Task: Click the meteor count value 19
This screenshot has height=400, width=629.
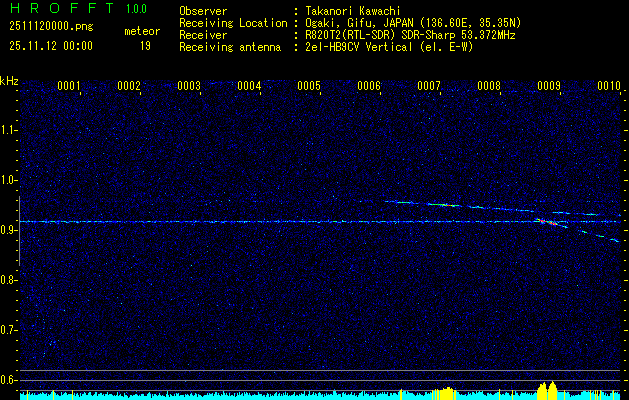Action: (145, 46)
